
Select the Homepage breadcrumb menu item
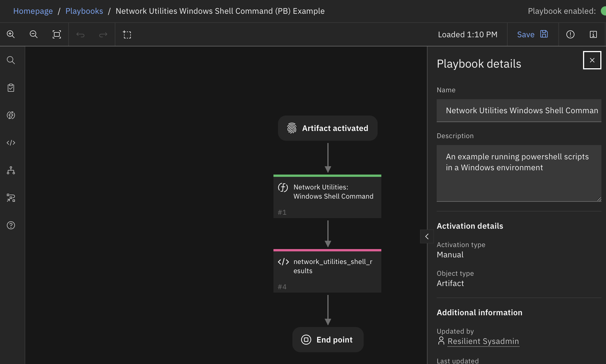[32, 11]
